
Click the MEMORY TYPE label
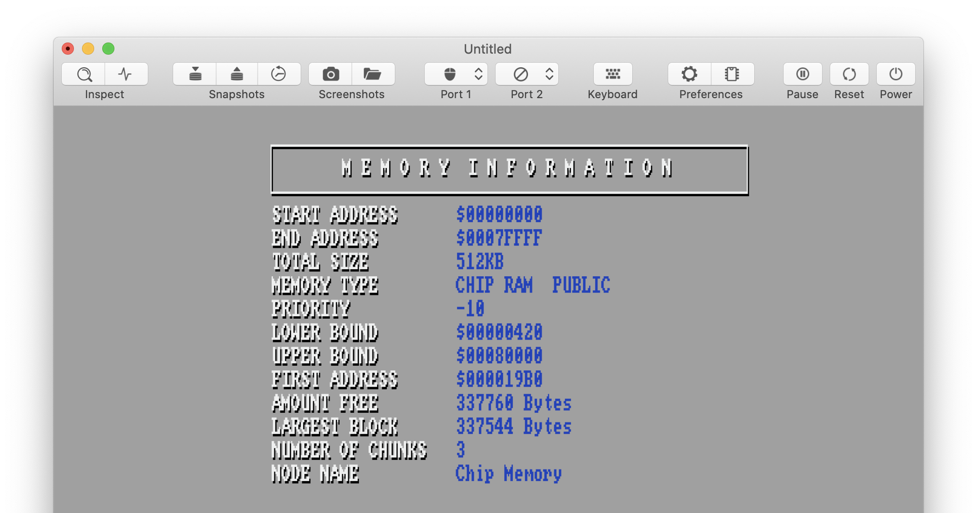pos(325,285)
